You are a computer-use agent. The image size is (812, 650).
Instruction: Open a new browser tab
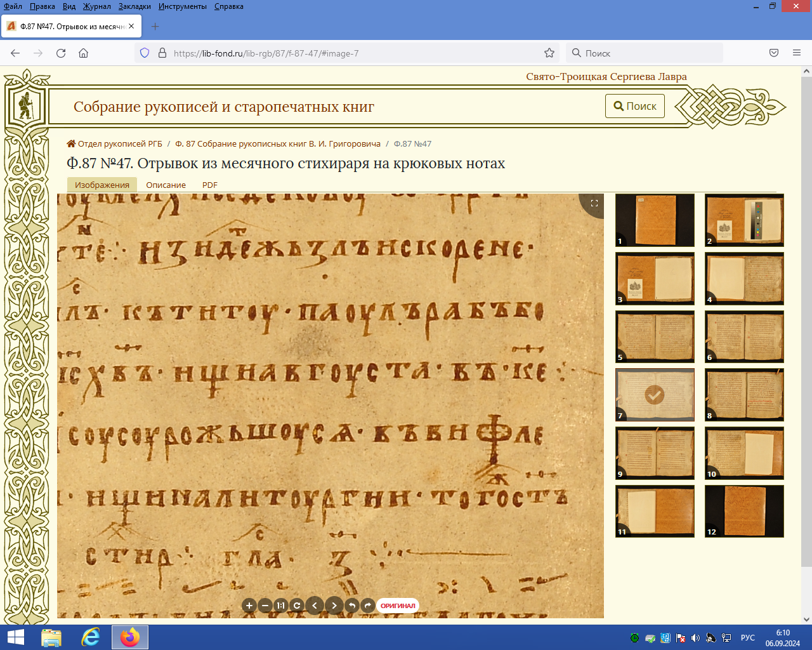click(x=155, y=27)
